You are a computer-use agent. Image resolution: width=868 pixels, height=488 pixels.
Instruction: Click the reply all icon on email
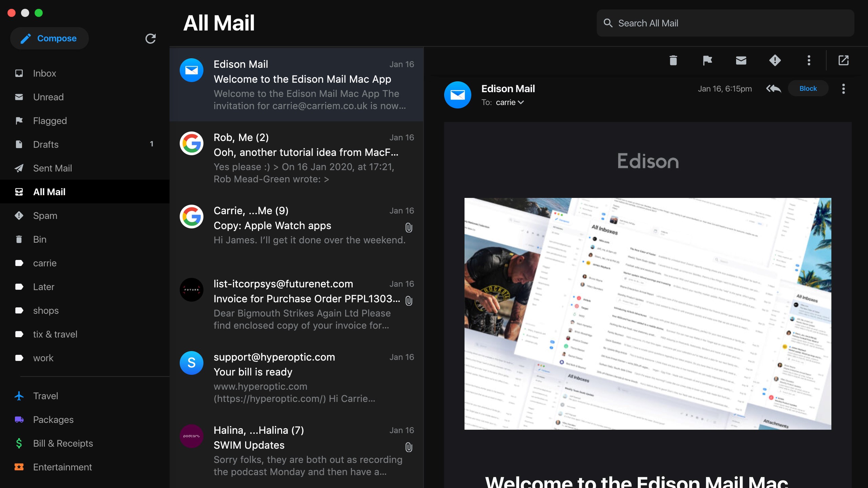pyautogui.click(x=773, y=88)
